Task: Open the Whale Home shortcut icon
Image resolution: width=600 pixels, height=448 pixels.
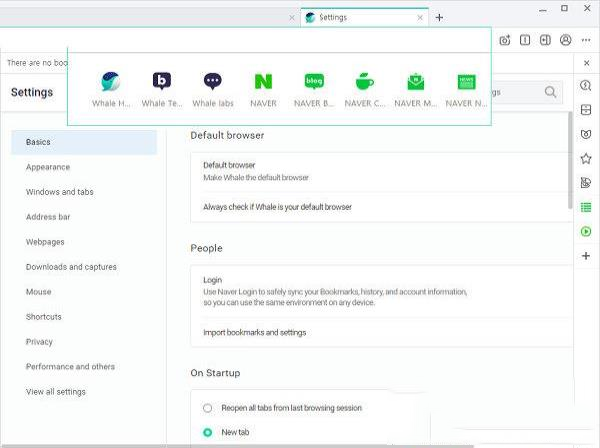Action: tap(111, 82)
